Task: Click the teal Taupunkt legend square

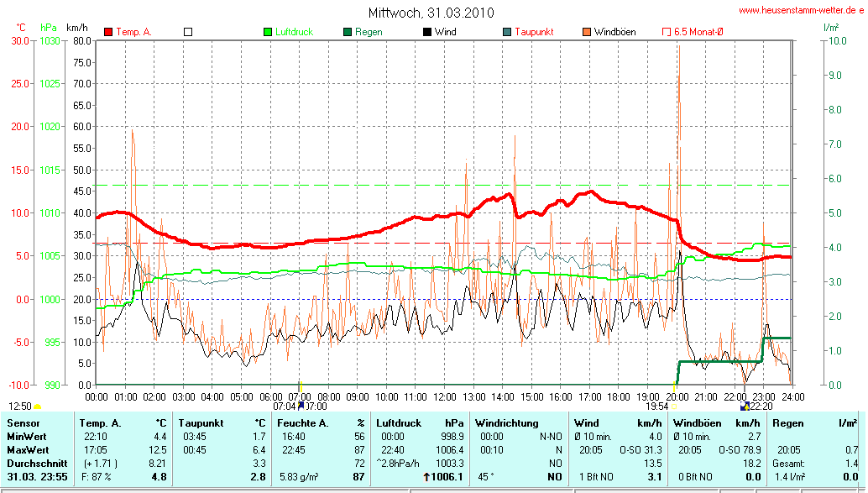Action: (x=507, y=32)
